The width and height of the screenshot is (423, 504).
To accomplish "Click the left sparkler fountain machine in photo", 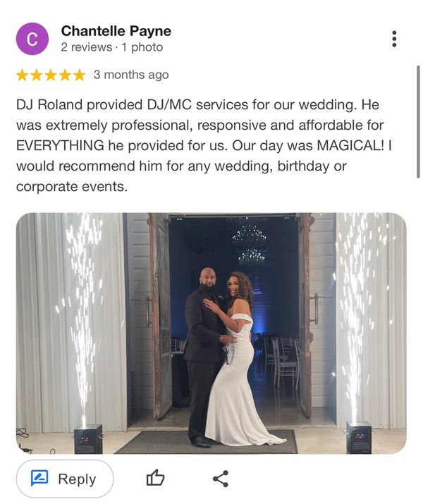I will click(x=88, y=439).
